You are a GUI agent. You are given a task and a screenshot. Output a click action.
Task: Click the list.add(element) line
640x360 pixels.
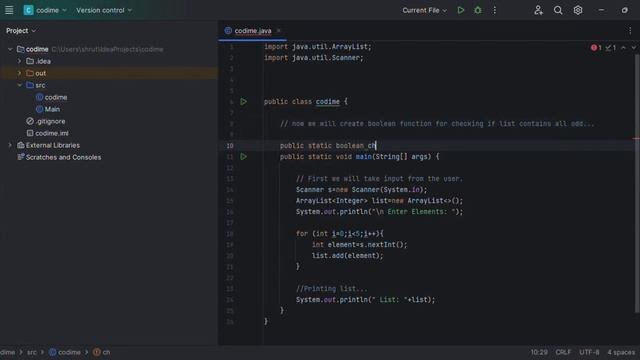coord(347,256)
